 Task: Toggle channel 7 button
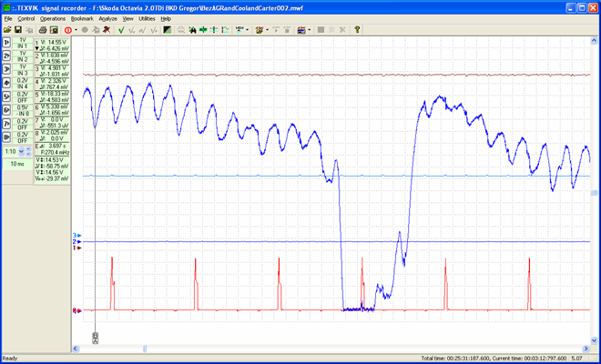[6, 124]
